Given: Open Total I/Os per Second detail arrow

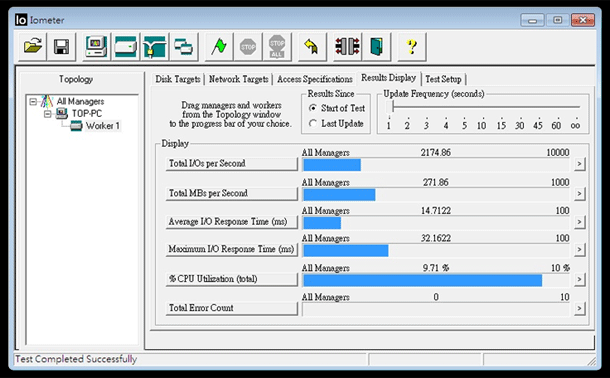Looking at the screenshot, I should [579, 164].
